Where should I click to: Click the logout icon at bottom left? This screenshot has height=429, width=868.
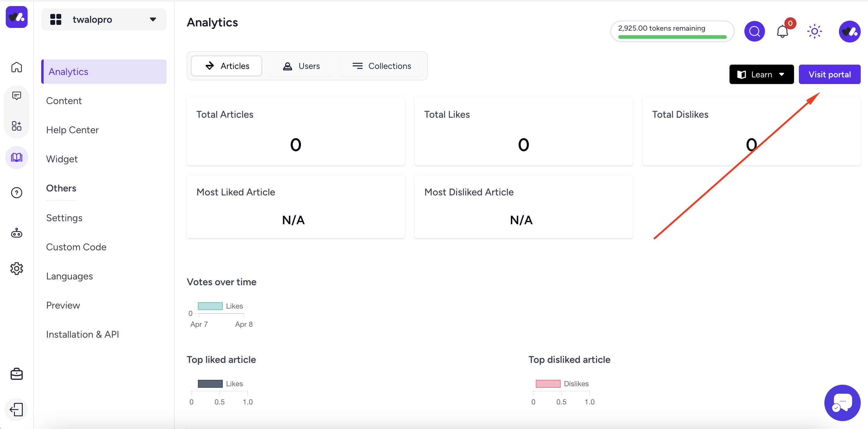click(16, 410)
